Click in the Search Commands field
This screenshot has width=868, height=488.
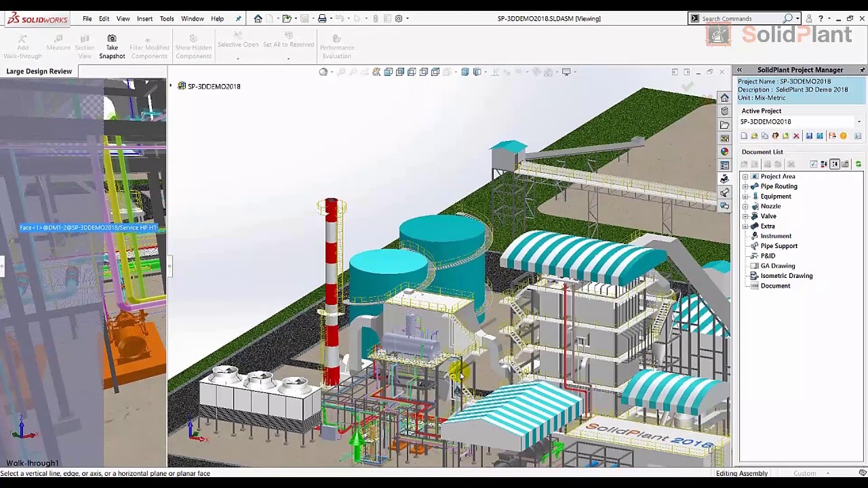tap(741, 18)
